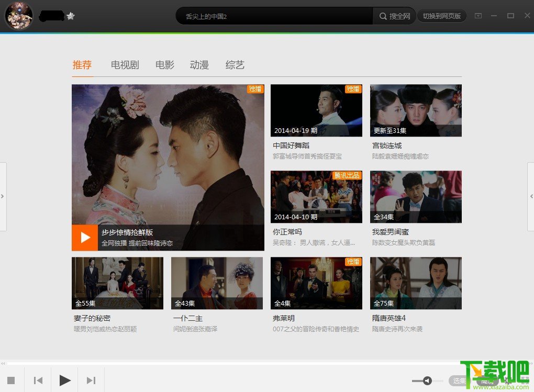Click subtitle 闫妮倒追张嘉译
534x392 pixels.
(195, 329)
